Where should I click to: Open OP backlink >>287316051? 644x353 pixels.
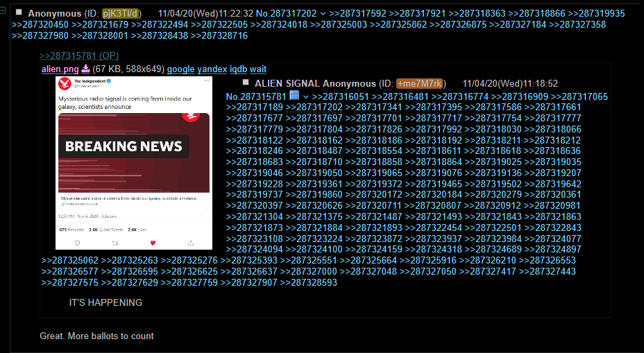pos(341,97)
